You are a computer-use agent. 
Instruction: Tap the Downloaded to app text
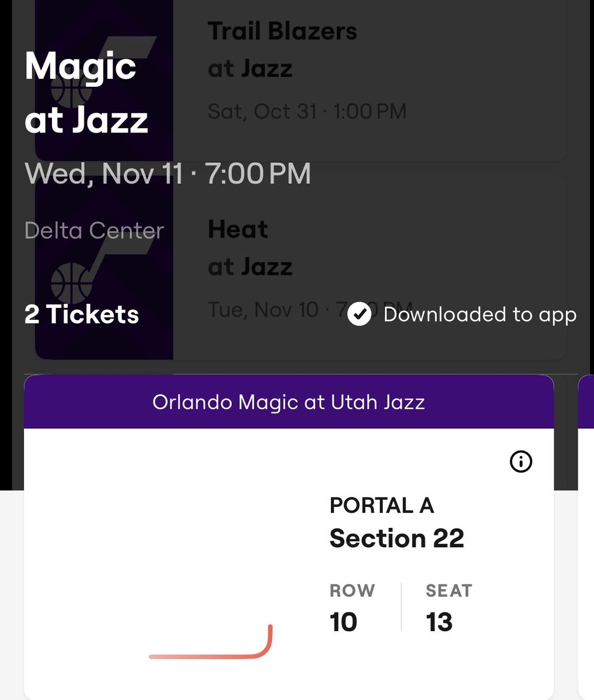[480, 314]
